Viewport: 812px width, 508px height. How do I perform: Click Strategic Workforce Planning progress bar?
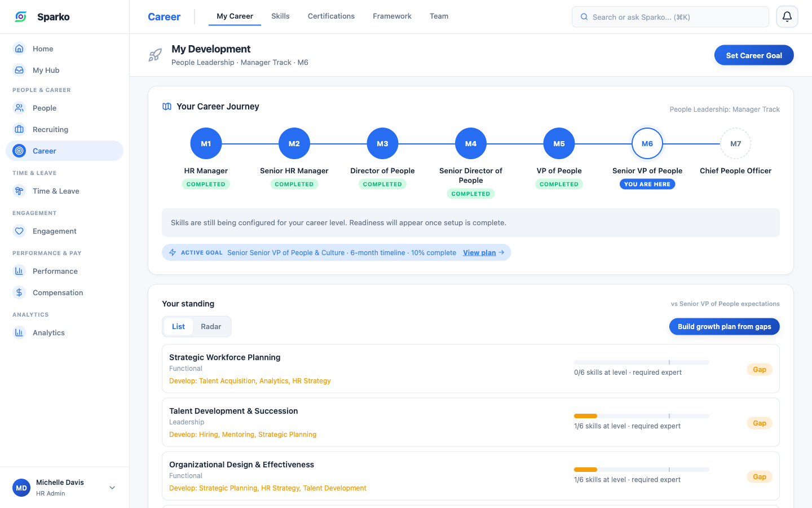point(642,362)
